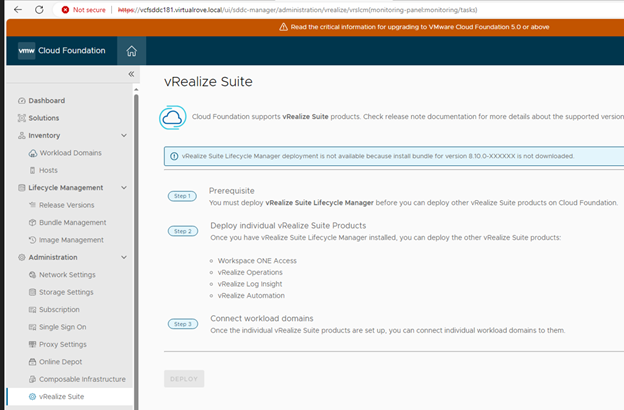The image size is (624, 410).
Task: Click the browser address bar URL
Action: coord(297,10)
